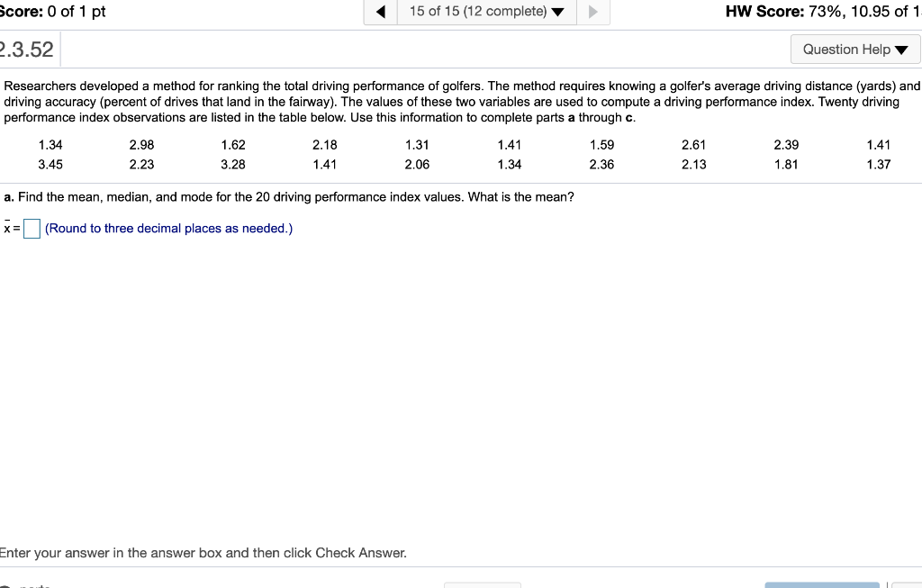Select the 2.3.52 exercise label
The image size is (922, 588).
pos(27,49)
